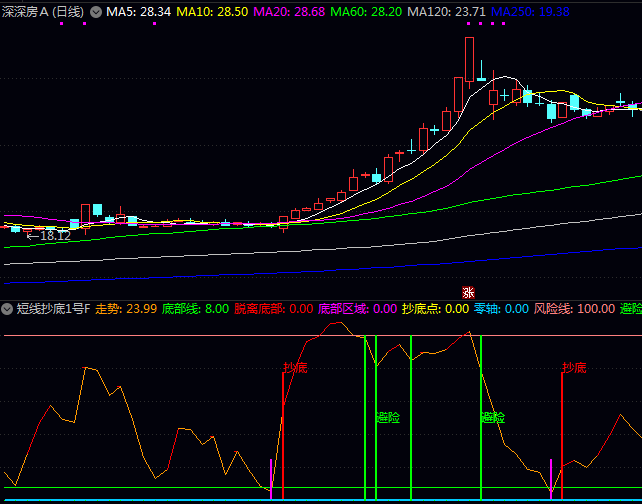Click the first green 避险 signal label
642x504 pixels.
pyautogui.click(x=388, y=417)
